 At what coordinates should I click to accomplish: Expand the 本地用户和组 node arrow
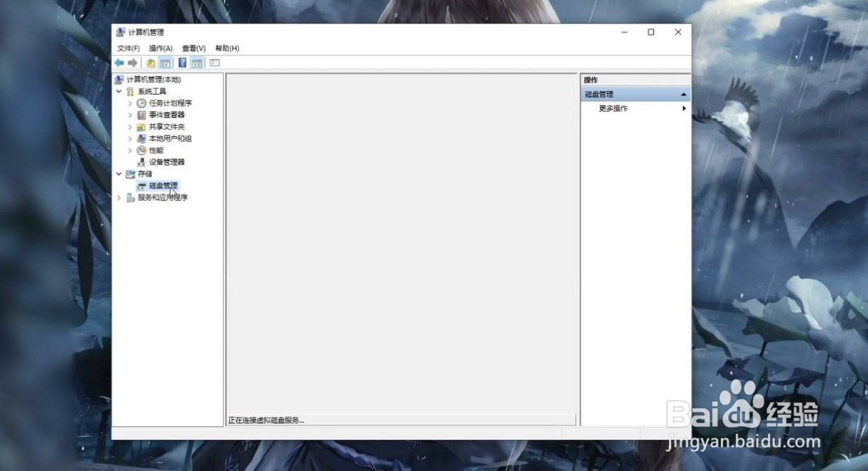130,139
